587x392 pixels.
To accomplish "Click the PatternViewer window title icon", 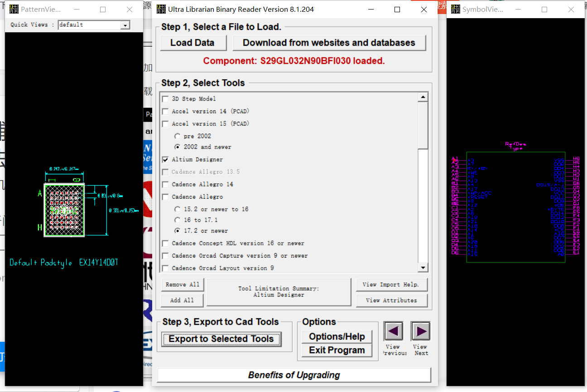I will click(x=14, y=10).
